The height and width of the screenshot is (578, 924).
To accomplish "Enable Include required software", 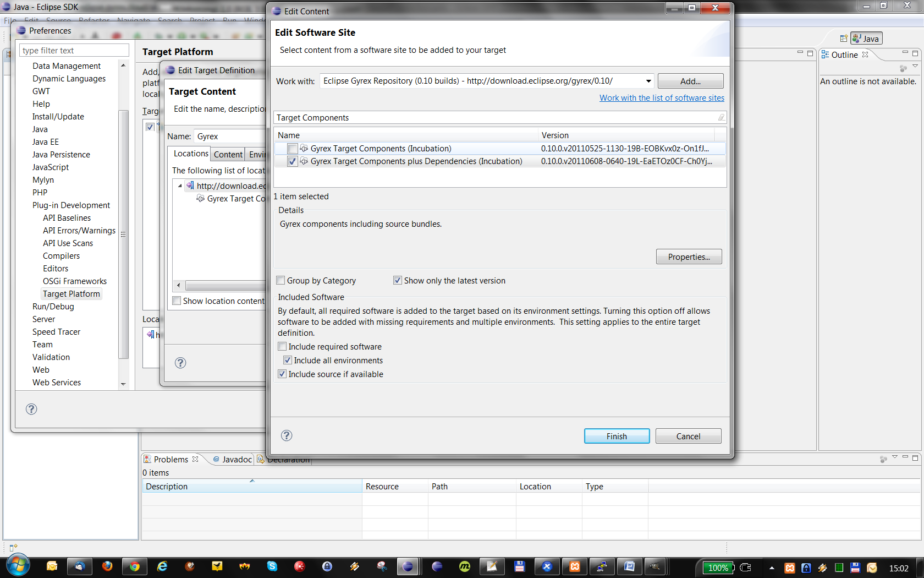I will tap(282, 346).
